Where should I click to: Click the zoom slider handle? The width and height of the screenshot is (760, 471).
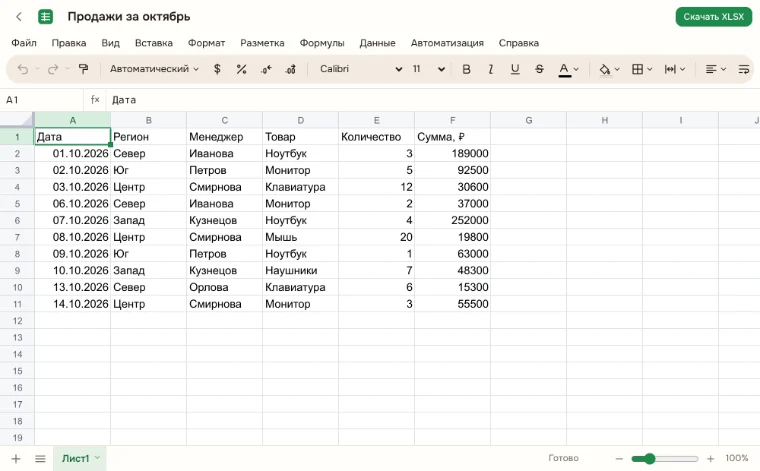click(x=649, y=458)
